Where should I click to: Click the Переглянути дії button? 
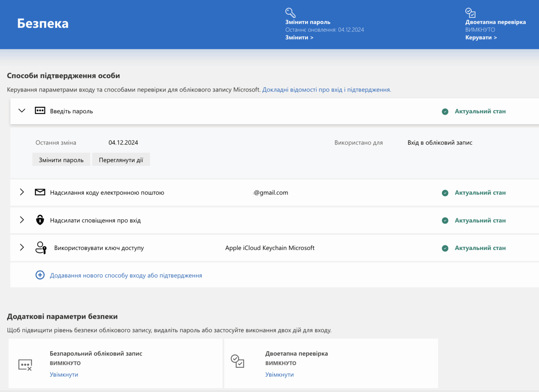(121, 160)
